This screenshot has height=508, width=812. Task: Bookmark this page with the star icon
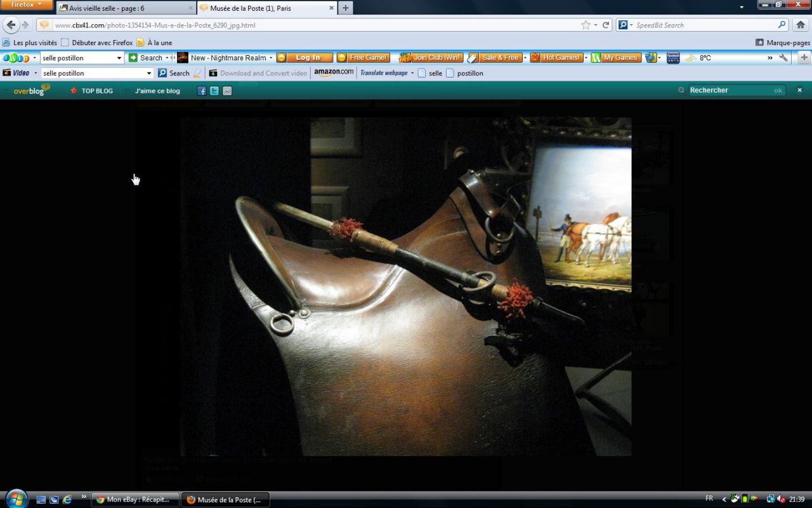[586, 25]
